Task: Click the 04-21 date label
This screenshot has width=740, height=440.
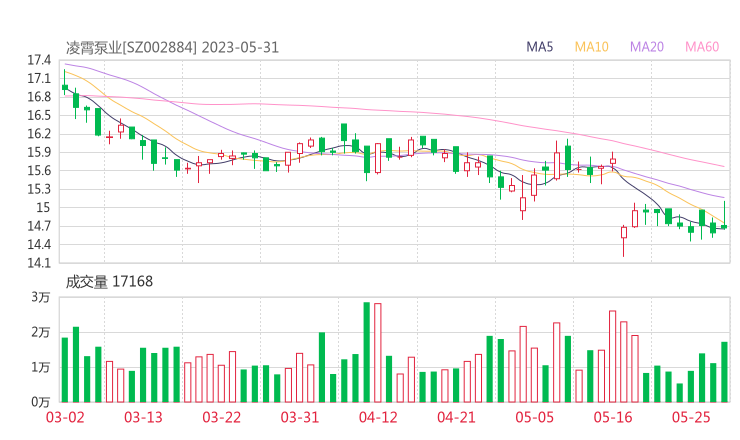Action: coord(456,417)
